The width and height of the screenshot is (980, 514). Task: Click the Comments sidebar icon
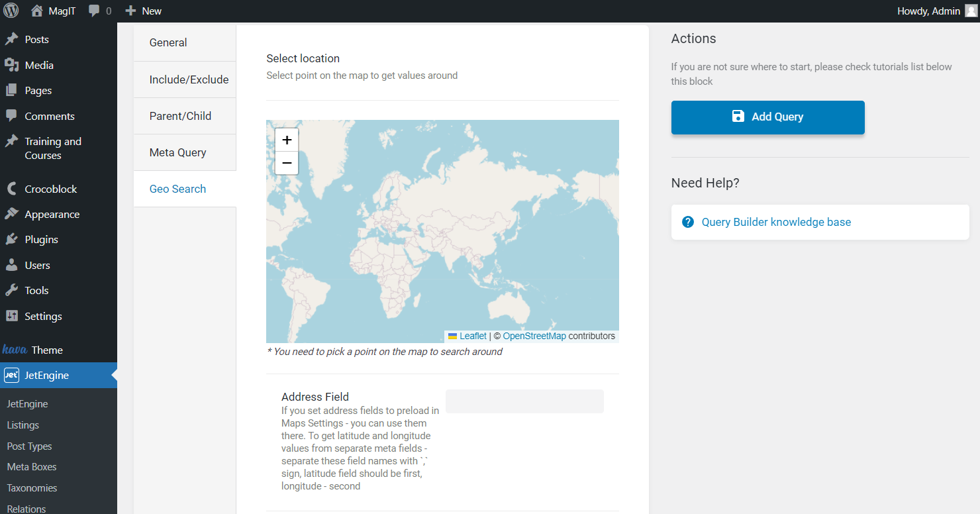point(11,116)
